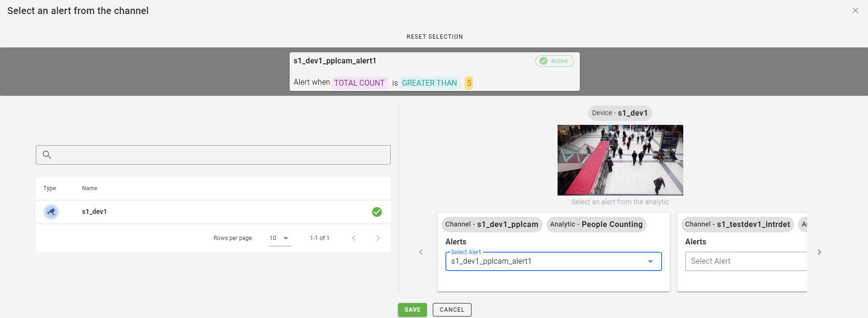Go to next table page
The height and width of the screenshot is (318, 868).
tap(378, 238)
